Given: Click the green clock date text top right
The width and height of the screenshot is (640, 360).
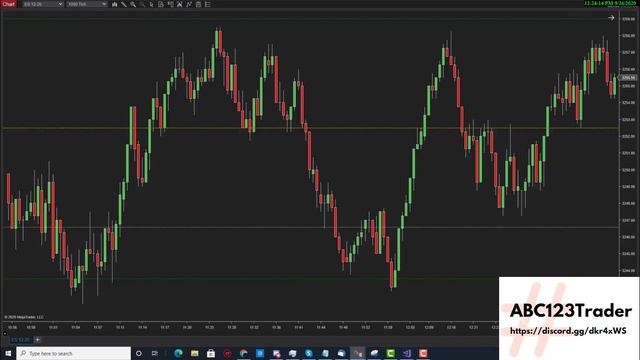Looking at the screenshot, I should 610,3.
